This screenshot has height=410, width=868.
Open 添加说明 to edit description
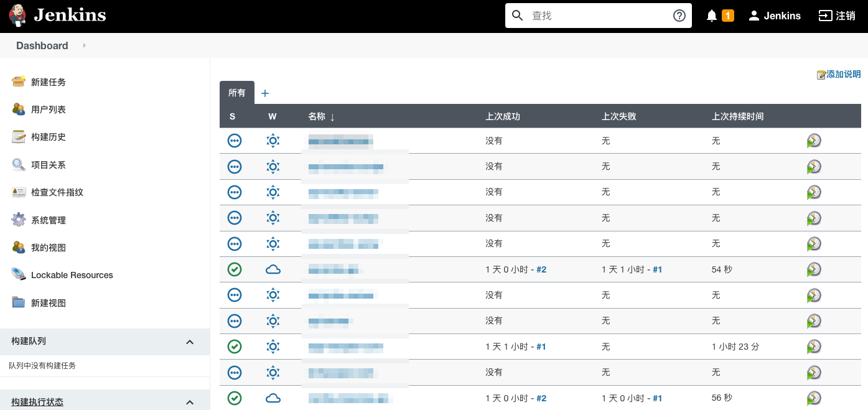pos(839,74)
